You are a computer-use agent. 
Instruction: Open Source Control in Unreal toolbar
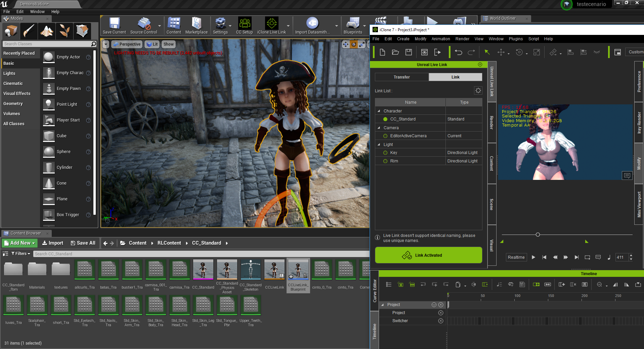click(144, 26)
